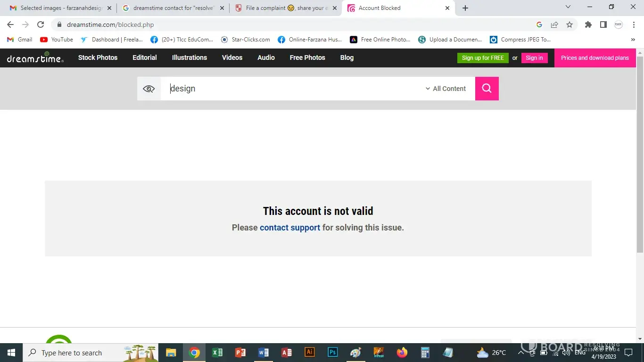Click the address bar URL

coord(110,25)
